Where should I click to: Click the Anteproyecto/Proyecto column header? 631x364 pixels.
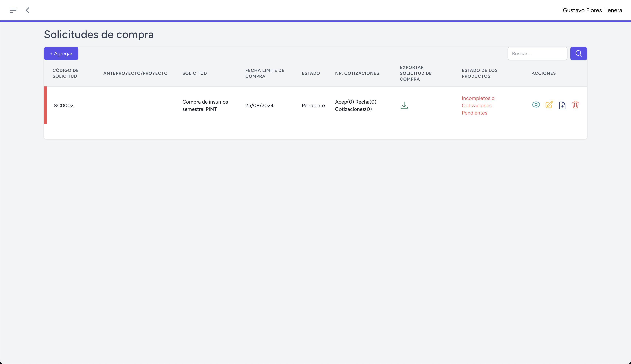[135, 73]
